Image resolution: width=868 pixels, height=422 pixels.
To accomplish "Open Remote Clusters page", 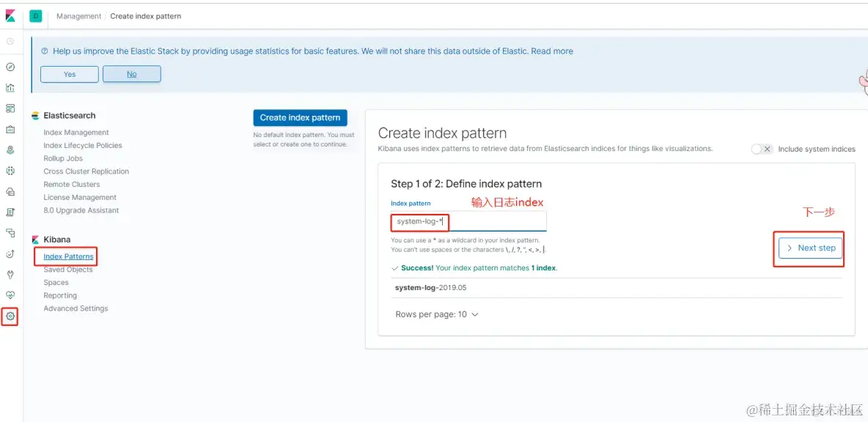I will [72, 184].
